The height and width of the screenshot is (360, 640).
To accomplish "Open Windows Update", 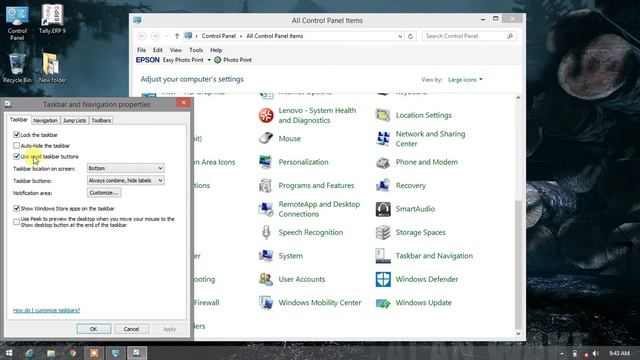I will [413, 303].
